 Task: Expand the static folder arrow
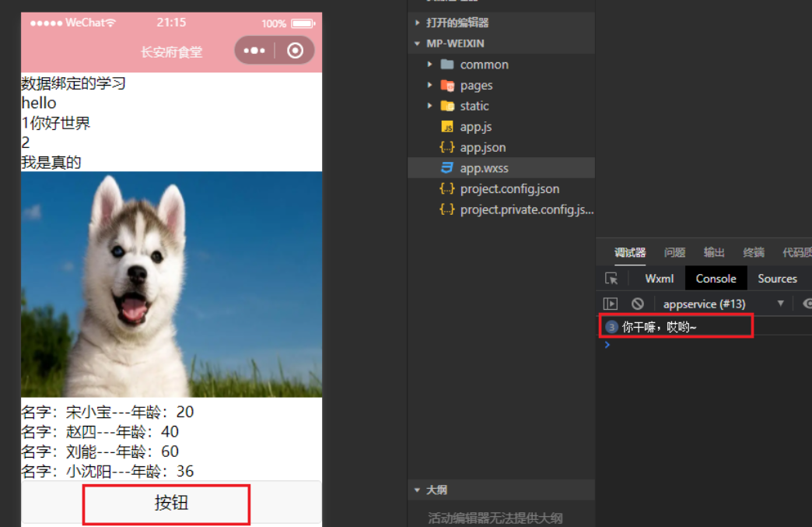(429, 106)
